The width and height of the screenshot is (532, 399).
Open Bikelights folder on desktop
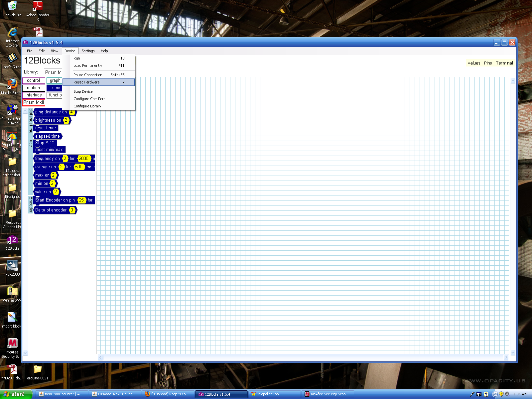click(12, 191)
